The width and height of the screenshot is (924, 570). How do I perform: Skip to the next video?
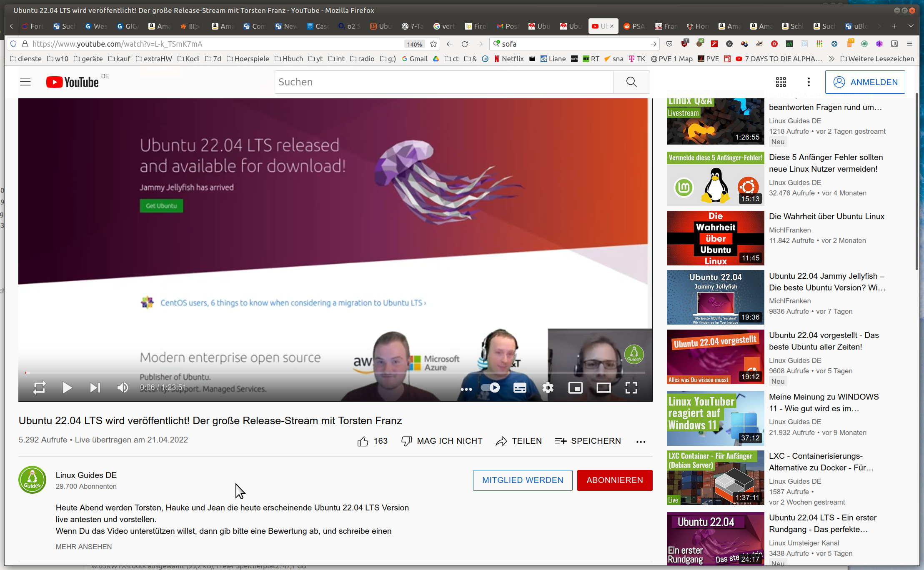click(x=95, y=387)
